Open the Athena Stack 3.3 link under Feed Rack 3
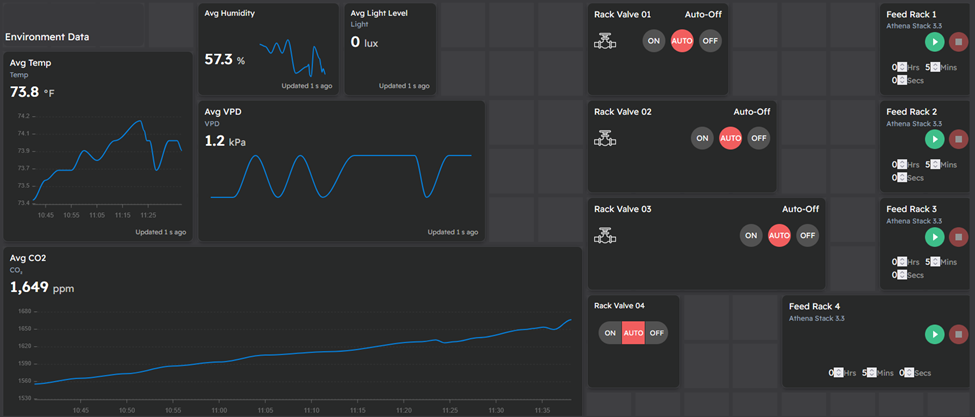Screen dimensions: 975x417 [x=912, y=222]
